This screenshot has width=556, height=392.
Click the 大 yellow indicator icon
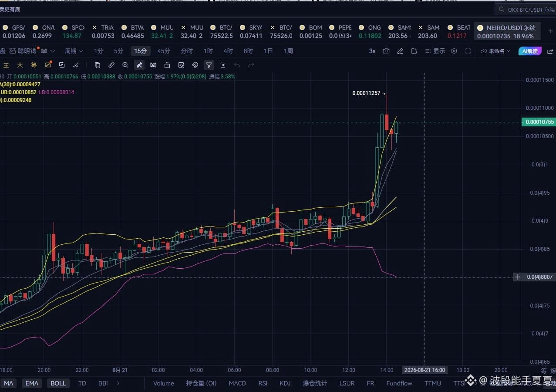pyautogui.click(x=20, y=65)
